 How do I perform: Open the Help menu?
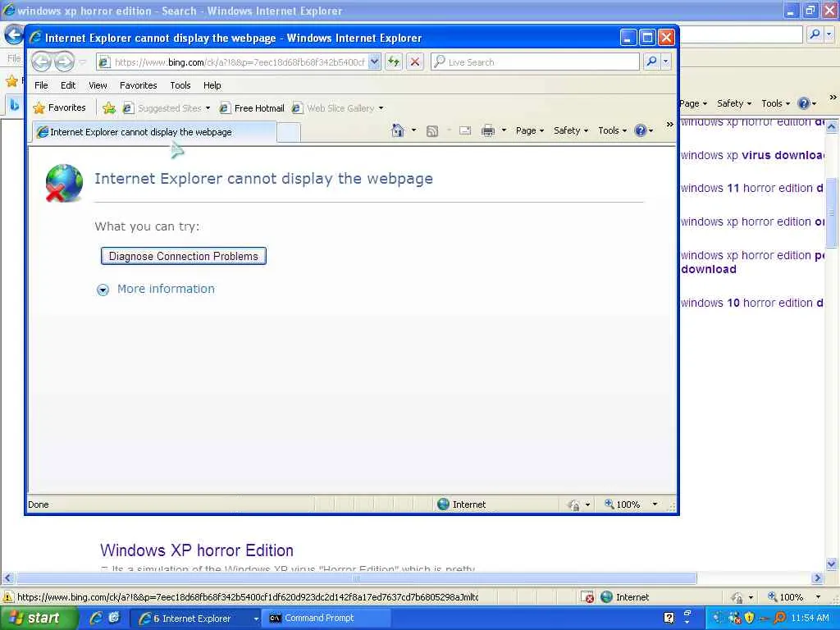(212, 85)
